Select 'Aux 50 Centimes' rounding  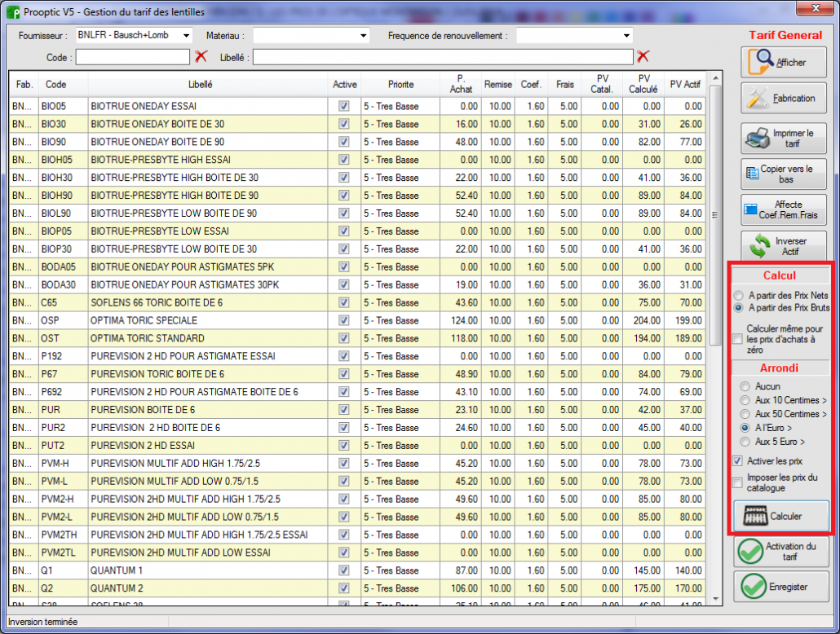(745, 414)
